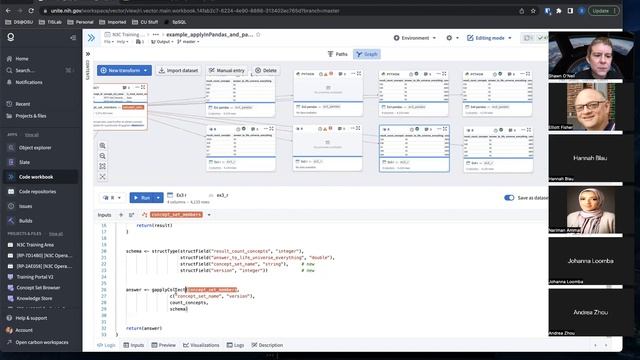Toggle Save as dataset switch
This screenshot has height=360, width=640.
click(509, 198)
